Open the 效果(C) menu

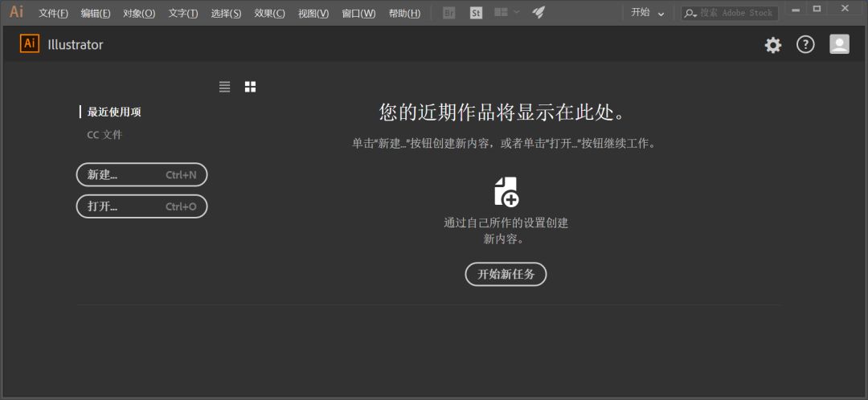(x=269, y=14)
